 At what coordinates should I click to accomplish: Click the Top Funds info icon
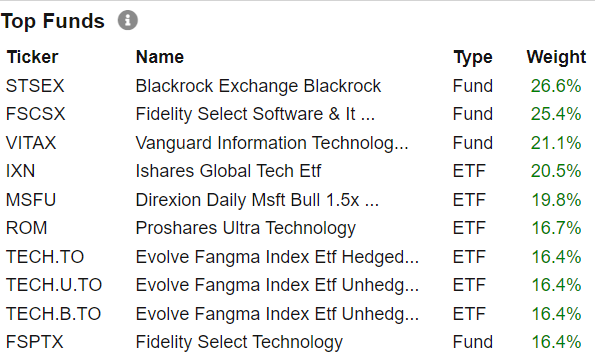pos(128,20)
